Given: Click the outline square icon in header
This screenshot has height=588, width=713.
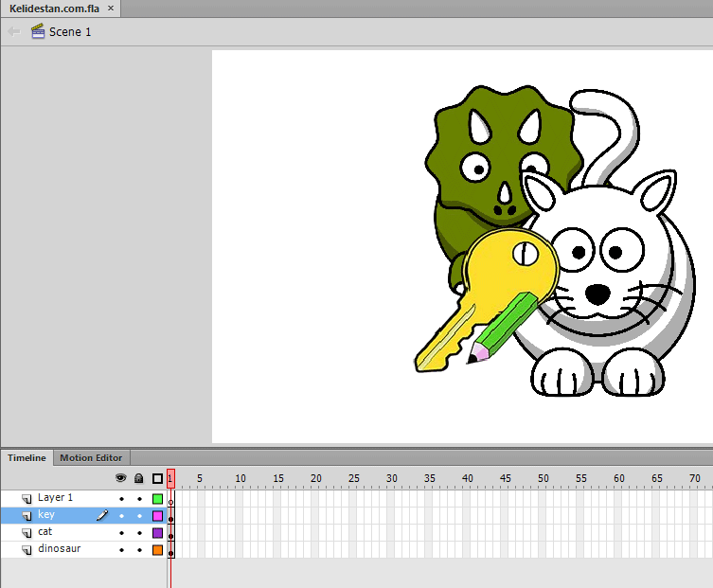Looking at the screenshot, I should pos(157,478).
